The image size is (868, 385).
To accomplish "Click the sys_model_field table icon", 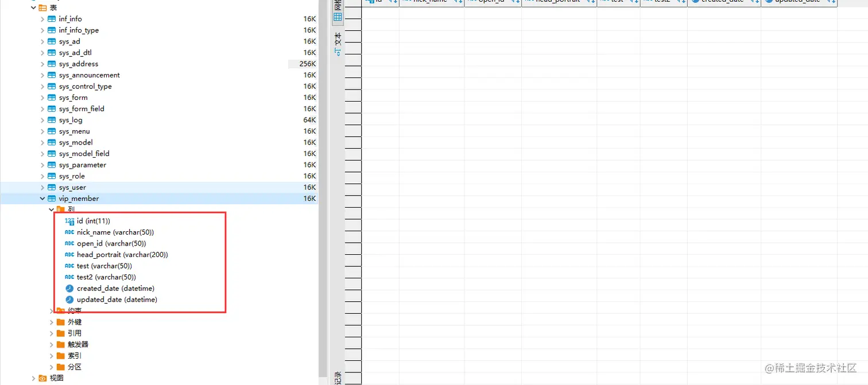I will [x=52, y=154].
